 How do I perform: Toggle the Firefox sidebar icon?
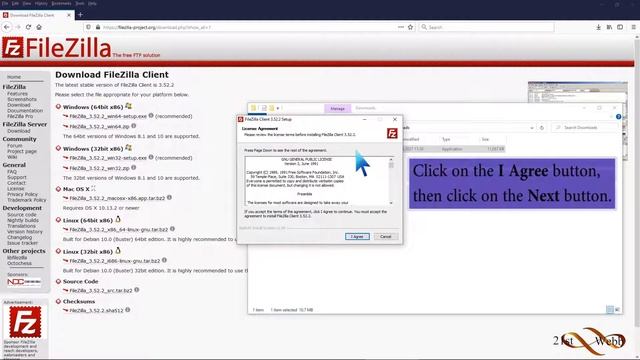point(620,27)
